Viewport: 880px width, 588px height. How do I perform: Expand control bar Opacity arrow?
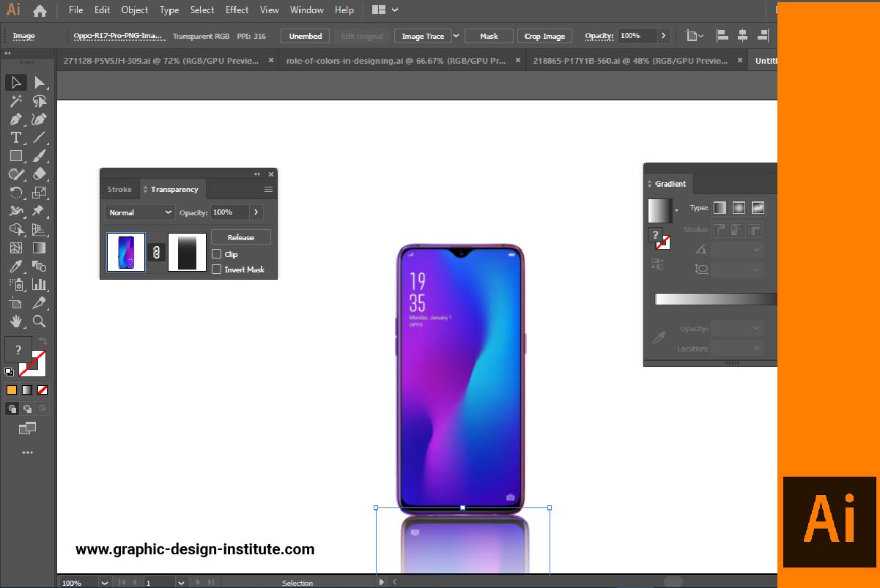click(663, 36)
